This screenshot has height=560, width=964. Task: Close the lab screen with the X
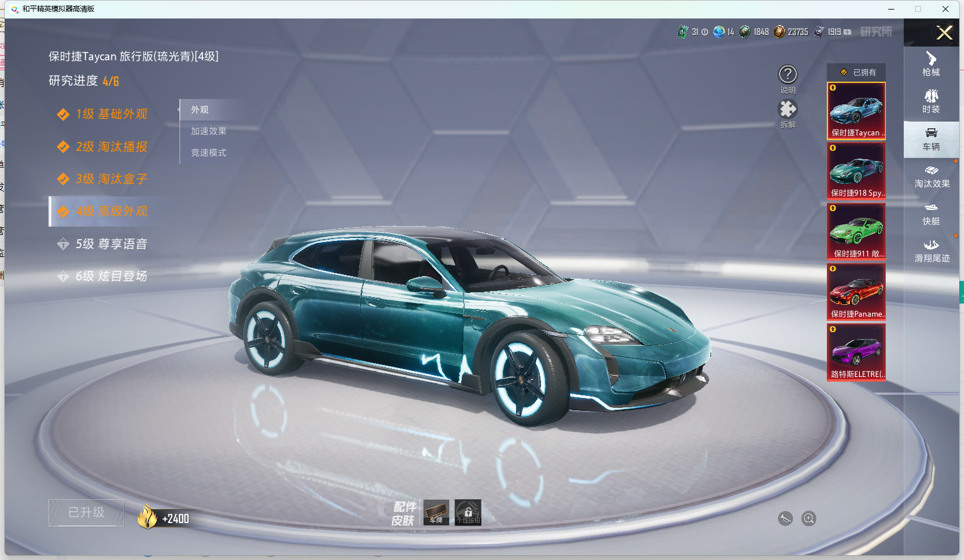(x=944, y=33)
